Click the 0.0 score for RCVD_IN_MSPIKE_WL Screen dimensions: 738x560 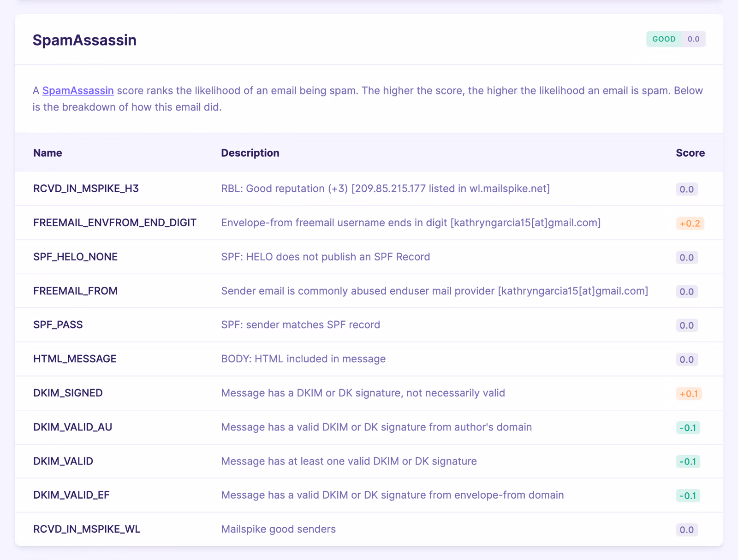click(x=687, y=530)
